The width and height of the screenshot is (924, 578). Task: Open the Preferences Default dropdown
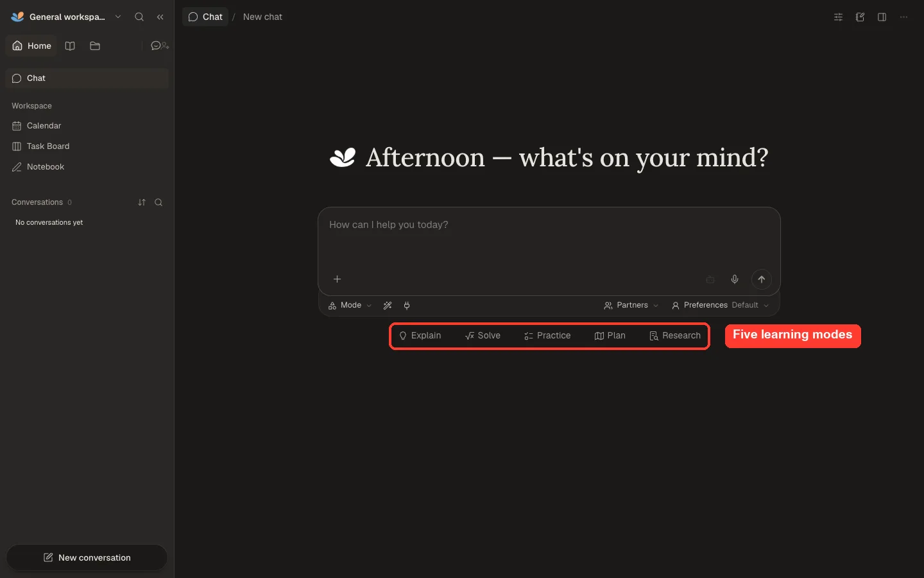coord(720,306)
